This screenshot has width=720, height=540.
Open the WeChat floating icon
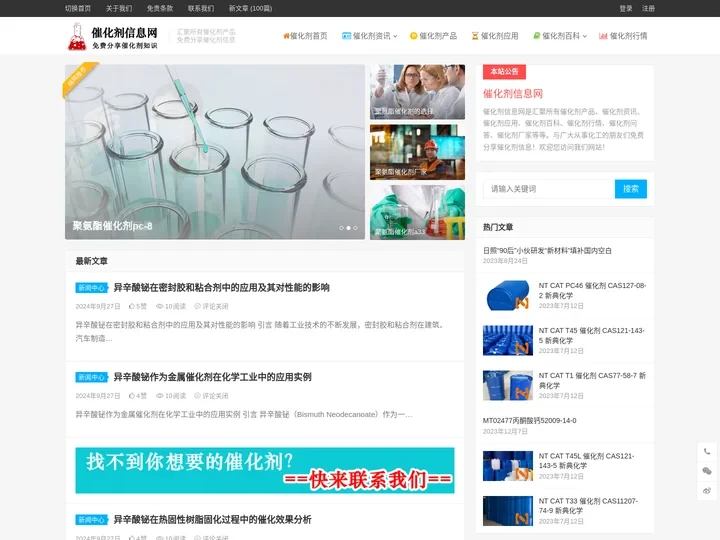point(707,471)
